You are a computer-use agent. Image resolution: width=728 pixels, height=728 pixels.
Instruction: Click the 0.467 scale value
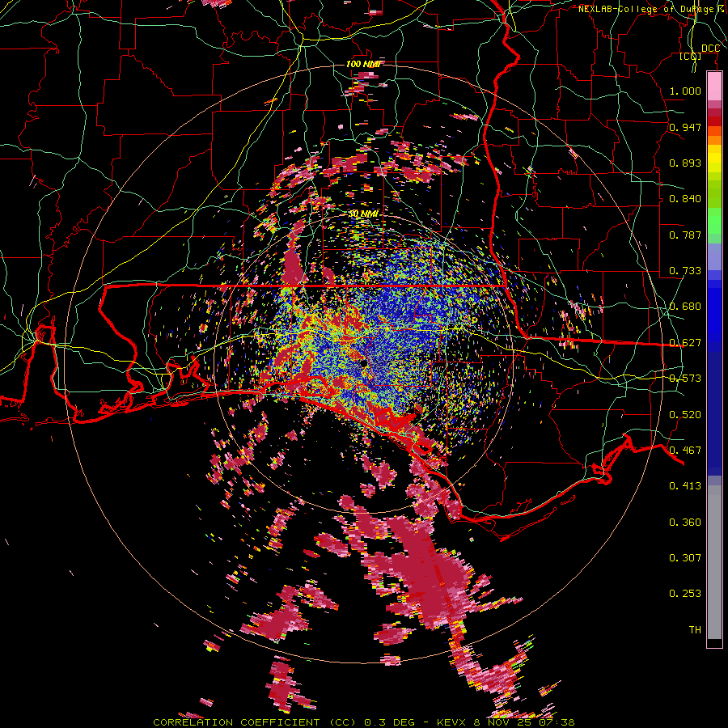pos(685,451)
